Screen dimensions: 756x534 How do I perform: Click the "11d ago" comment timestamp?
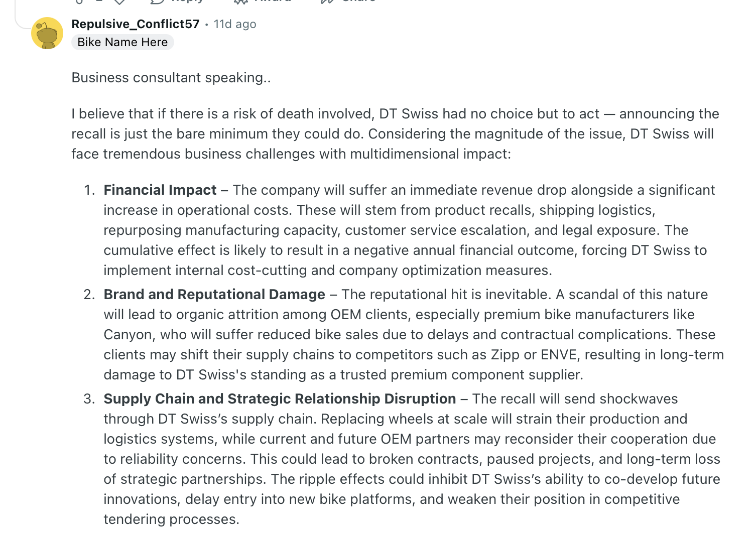[235, 24]
